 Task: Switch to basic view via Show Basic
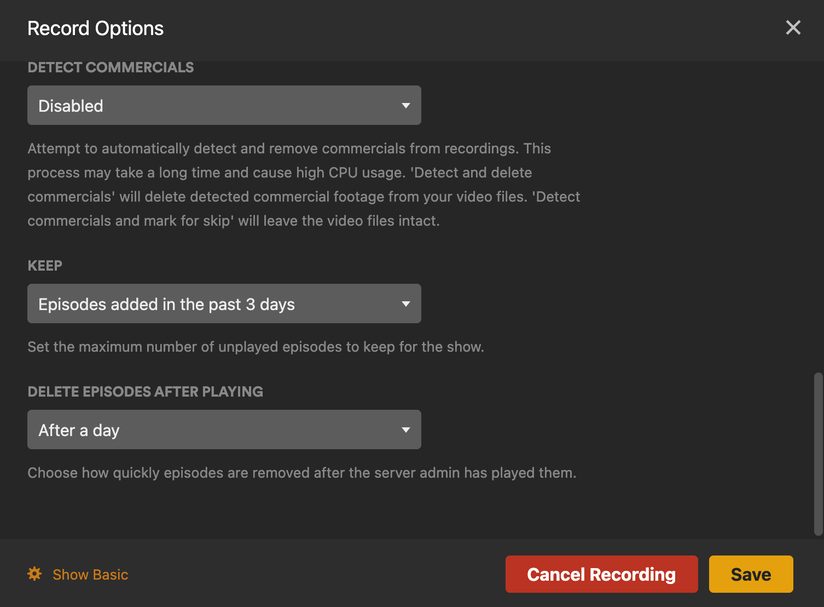(90, 575)
